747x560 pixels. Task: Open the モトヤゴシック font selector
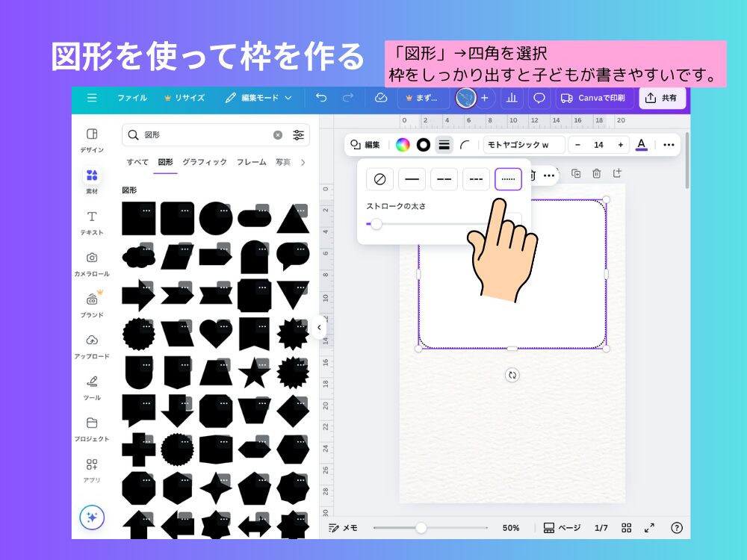pyautogui.click(x=523, y=145)
